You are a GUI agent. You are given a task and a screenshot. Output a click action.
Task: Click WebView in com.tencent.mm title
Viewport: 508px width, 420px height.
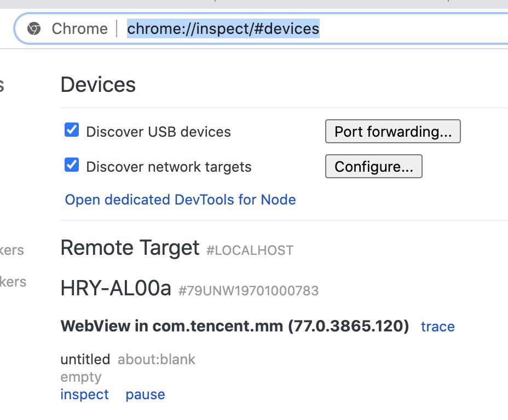(x=234, y=326)
